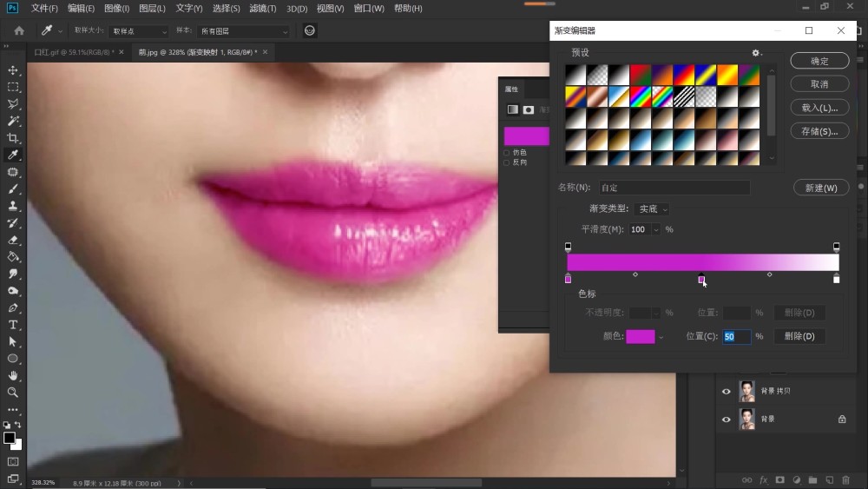Viewport: 868px width, 489px height.
Task: Open the 滤镜(T) menu
Action: (x=262, y=9)
